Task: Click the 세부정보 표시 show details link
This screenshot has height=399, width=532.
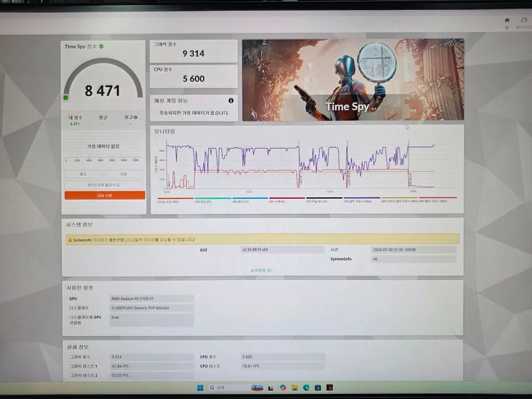Action: point(262,270)
